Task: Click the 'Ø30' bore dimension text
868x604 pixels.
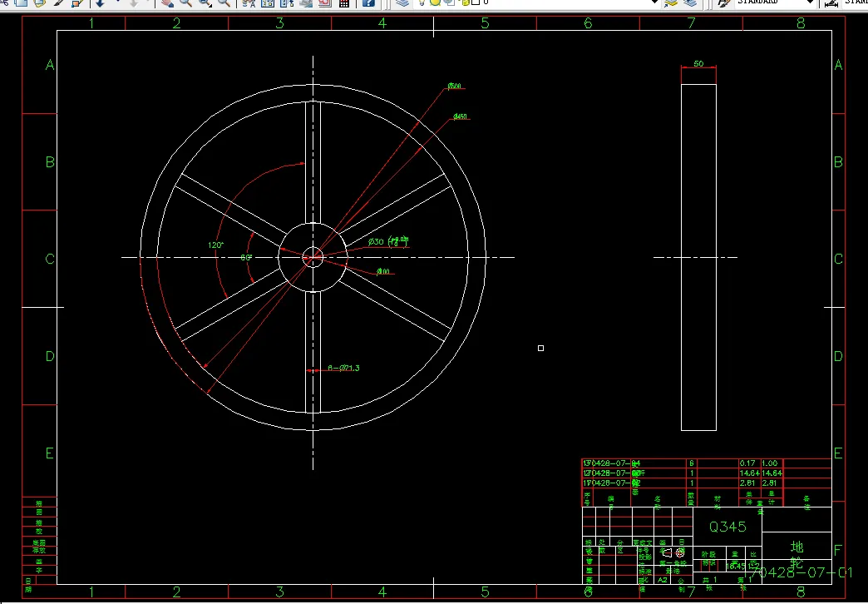Action: [377, 241]
